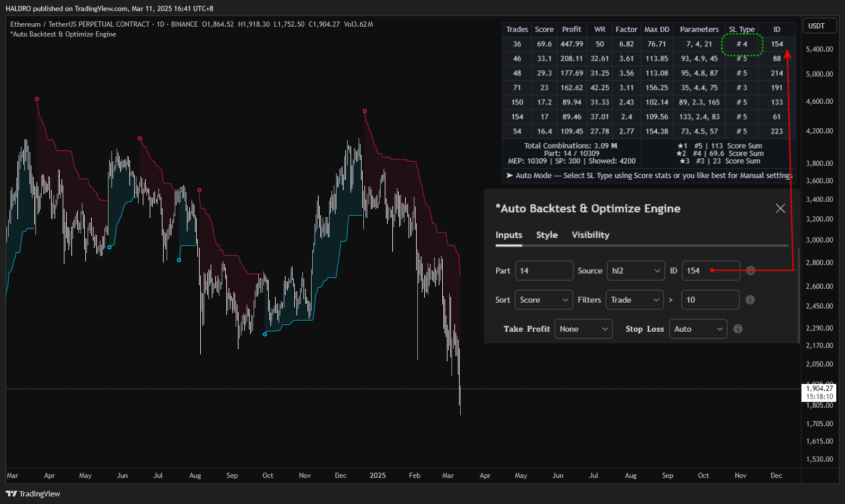Click the Score column header
The image size is (845, 504).
(544, 30)
